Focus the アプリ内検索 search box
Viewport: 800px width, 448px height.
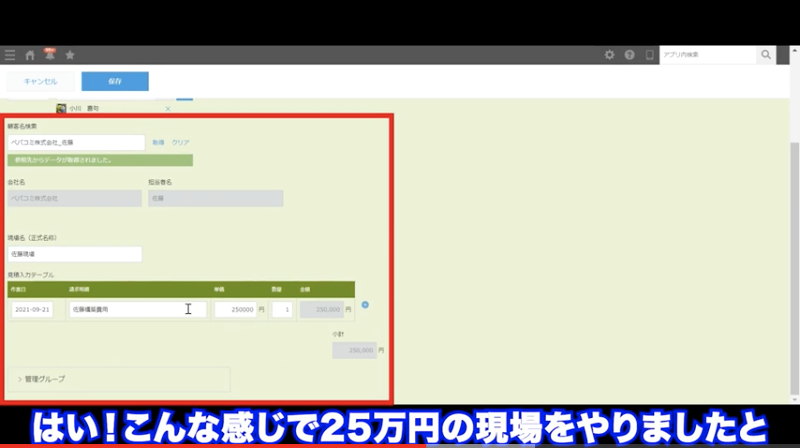(x=708, y=55)
